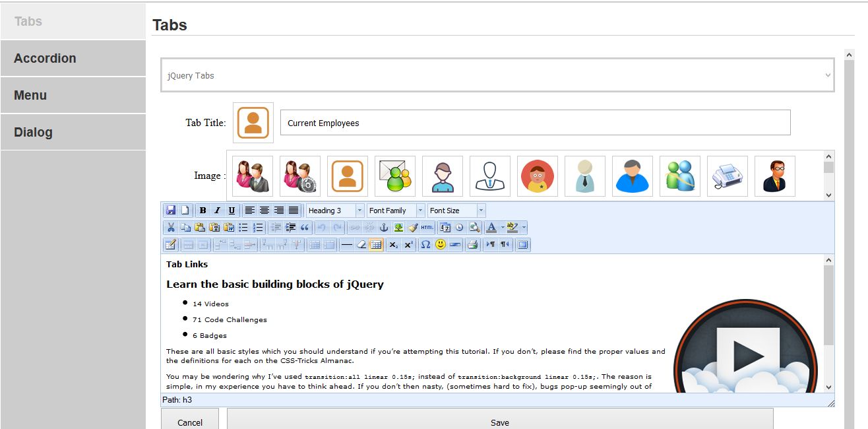The height and width of the screenshot is (429, 868).
Task: Open the Font Family dropdown
Action: coord(396,211)
